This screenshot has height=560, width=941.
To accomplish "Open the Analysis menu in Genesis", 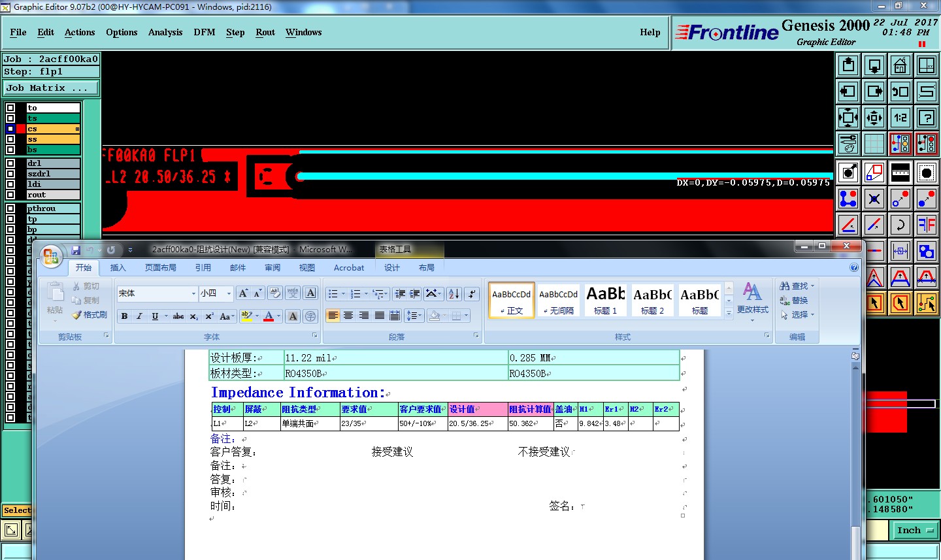I will point(165,32).
